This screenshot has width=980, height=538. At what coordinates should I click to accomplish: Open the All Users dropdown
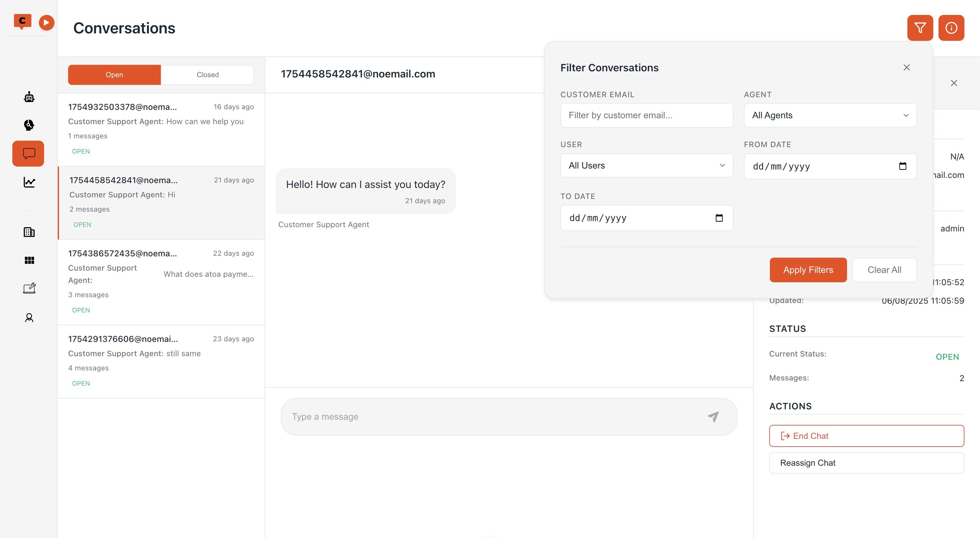coord(646,165)
